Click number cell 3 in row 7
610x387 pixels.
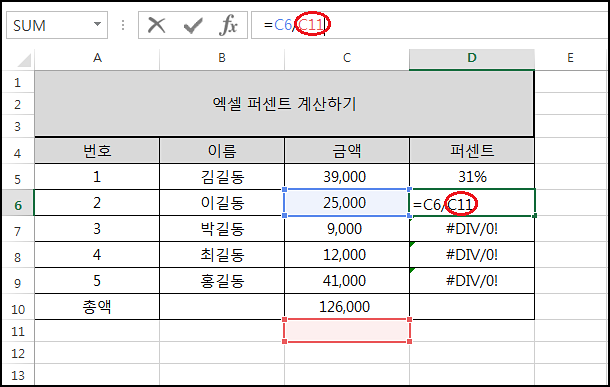click(97, 229)
